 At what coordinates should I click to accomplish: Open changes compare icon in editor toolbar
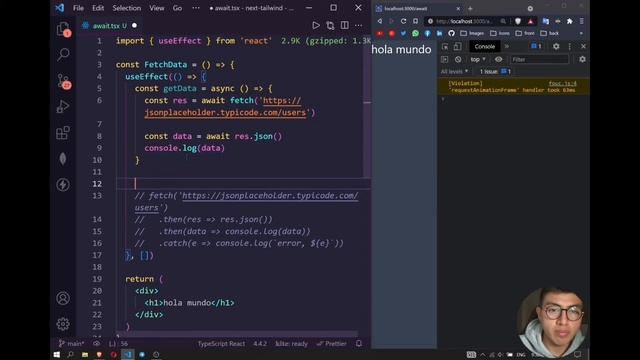[x=330, y=26]
